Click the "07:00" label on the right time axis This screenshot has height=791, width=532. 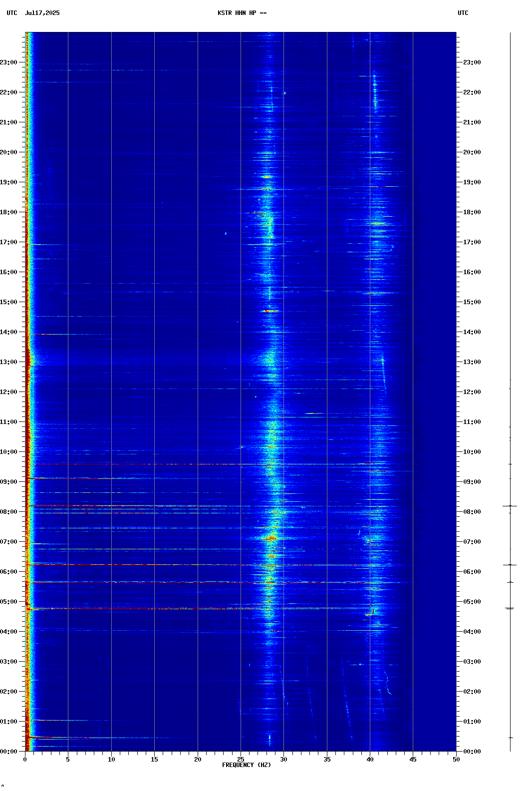tap(472, 542)
